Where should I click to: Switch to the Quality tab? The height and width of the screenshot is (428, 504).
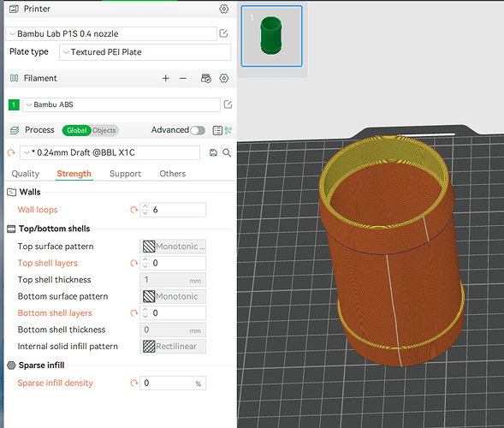[26, 174]
